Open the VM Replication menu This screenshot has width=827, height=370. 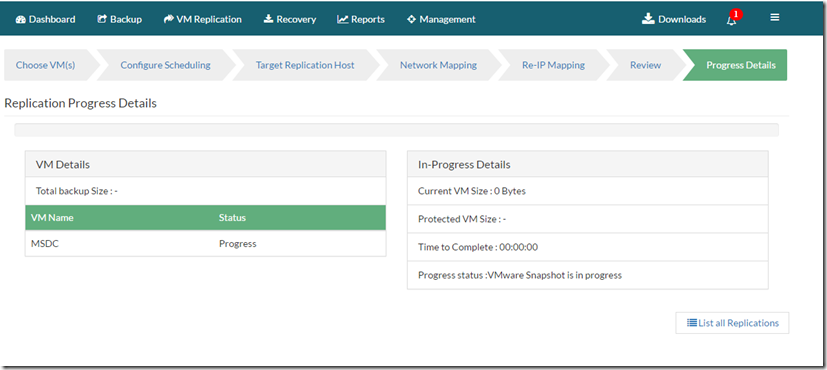[203, 19]
